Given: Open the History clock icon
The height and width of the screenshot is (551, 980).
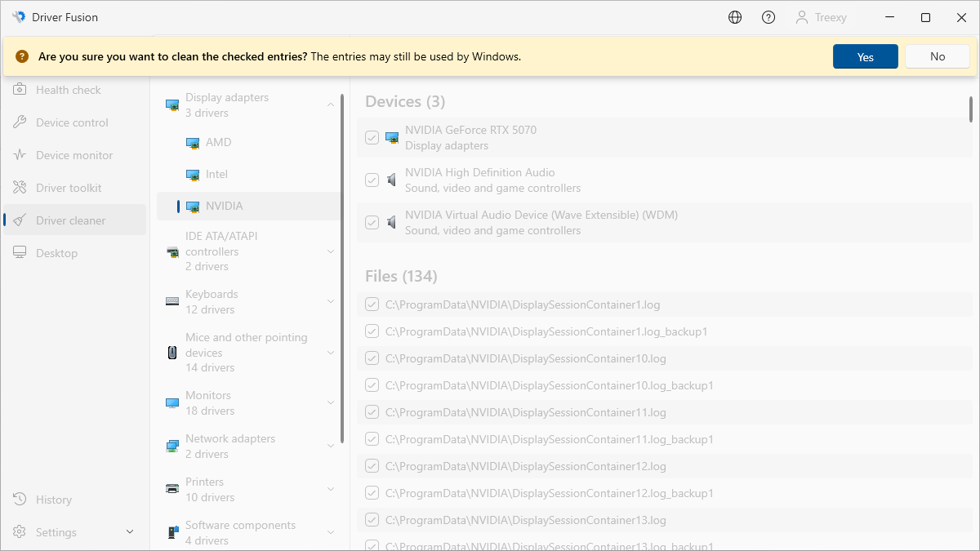Looking at the screenshot, I should 20,500.
